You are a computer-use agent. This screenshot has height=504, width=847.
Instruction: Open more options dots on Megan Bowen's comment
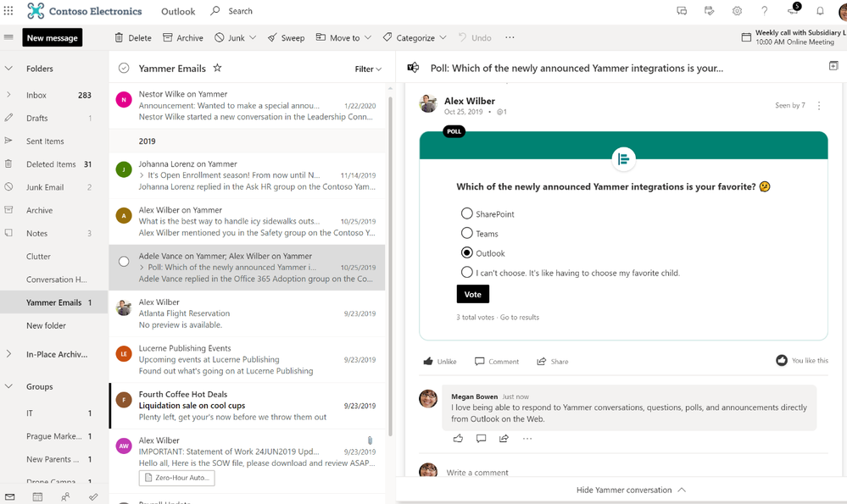click(527, 438)
